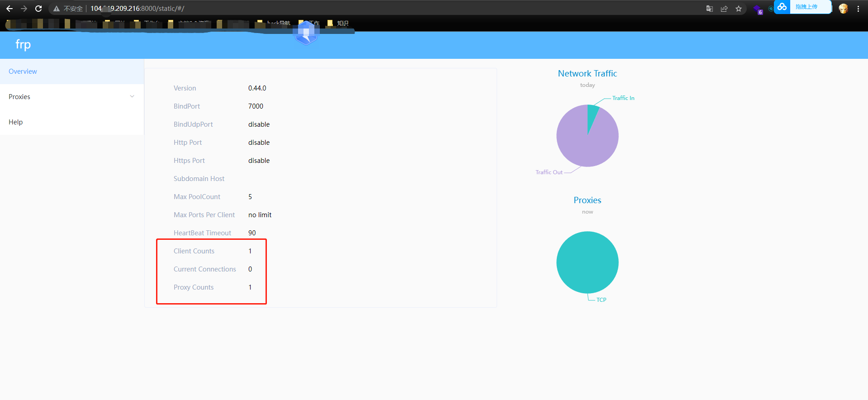Click the Traffic In legend label
The image size is (868, 400).
click(x=623, y=98)
